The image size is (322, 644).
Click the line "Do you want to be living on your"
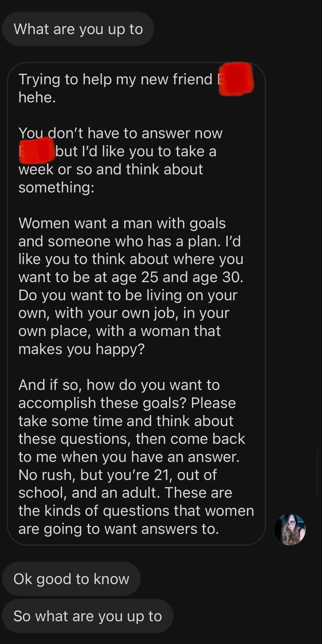pyautogui.click(x=128, y=295)
